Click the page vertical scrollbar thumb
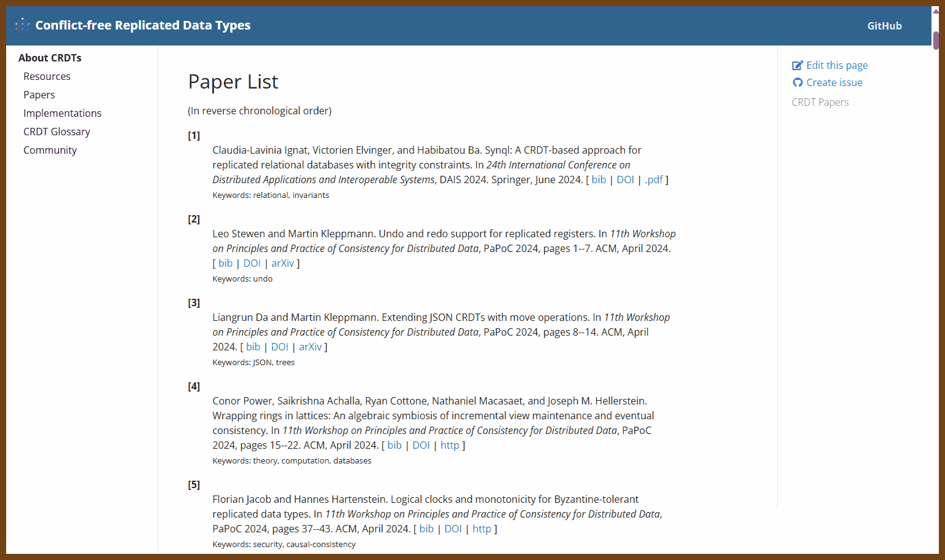The image size is (945, 560). (x=936, y=40)
